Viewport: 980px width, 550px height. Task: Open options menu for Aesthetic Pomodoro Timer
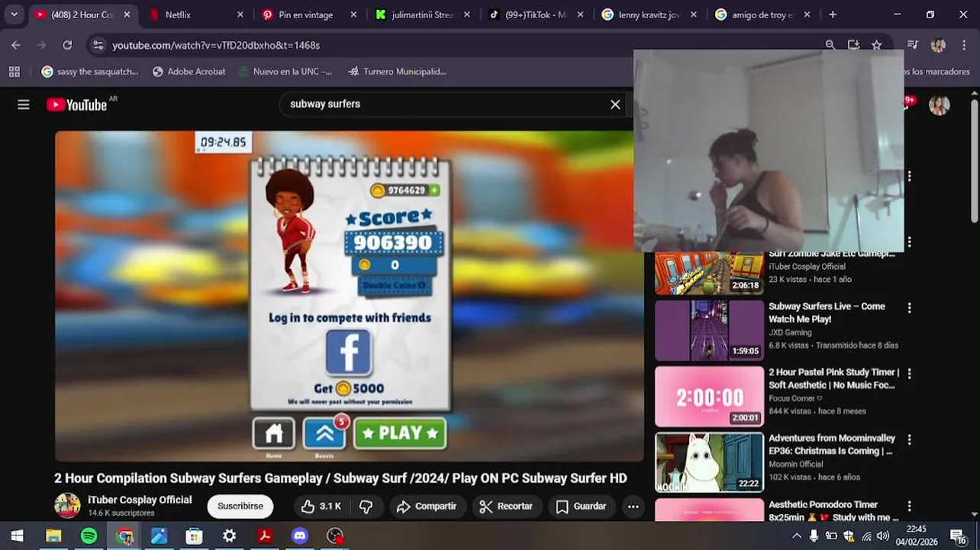(909, 506)
